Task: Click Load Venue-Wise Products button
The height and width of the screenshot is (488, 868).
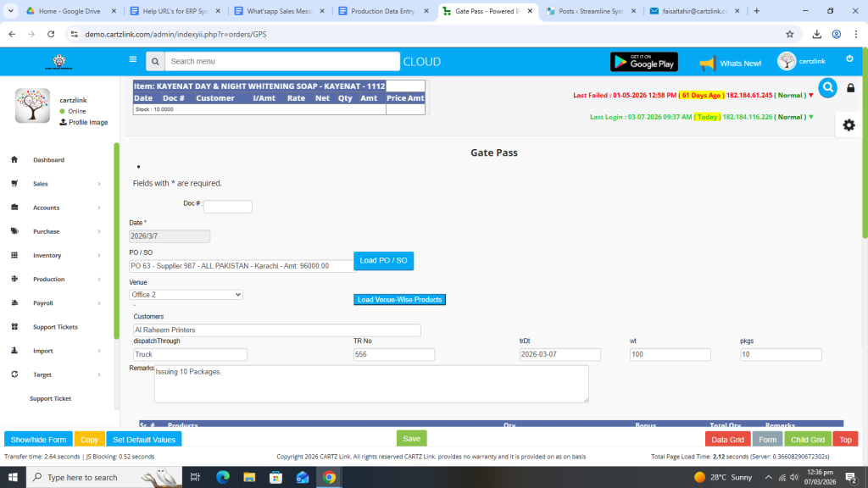Action: [398, 300]
